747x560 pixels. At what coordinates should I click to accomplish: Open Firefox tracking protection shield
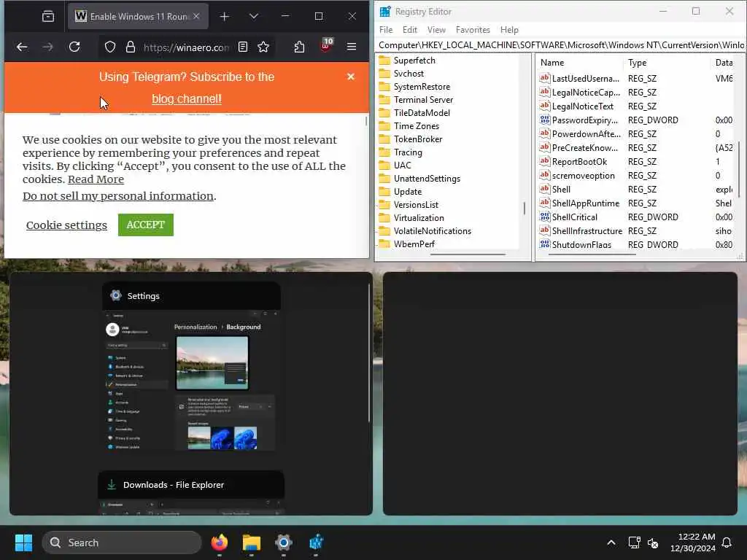pyautogui.click(x=110, y=47)
